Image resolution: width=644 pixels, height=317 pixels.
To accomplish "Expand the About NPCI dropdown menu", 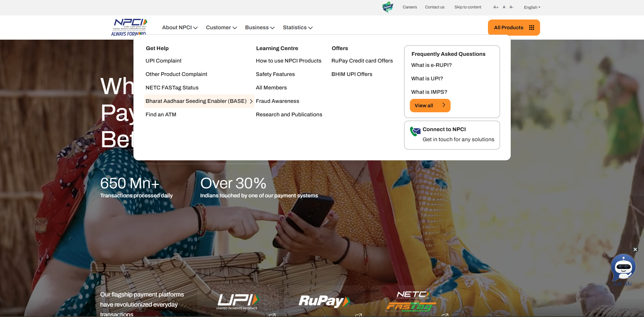I will click(x=180, y=28).
